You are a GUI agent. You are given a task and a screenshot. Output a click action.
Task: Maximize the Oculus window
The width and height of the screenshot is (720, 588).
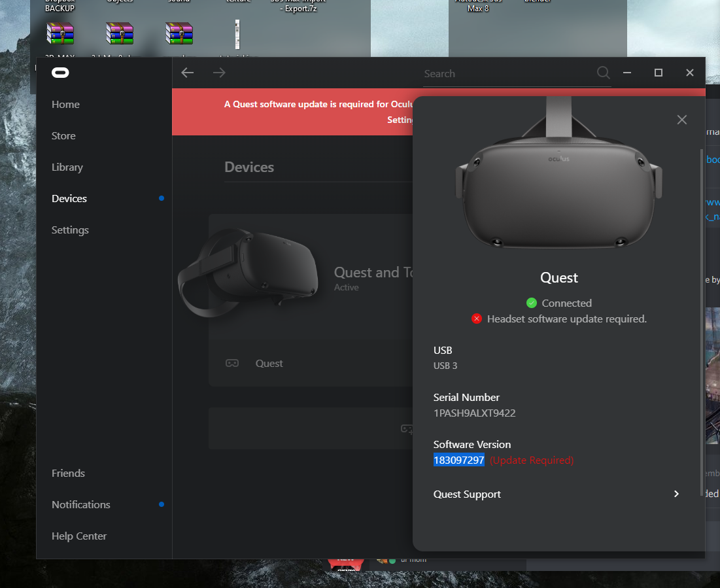(x=658, y=73)
